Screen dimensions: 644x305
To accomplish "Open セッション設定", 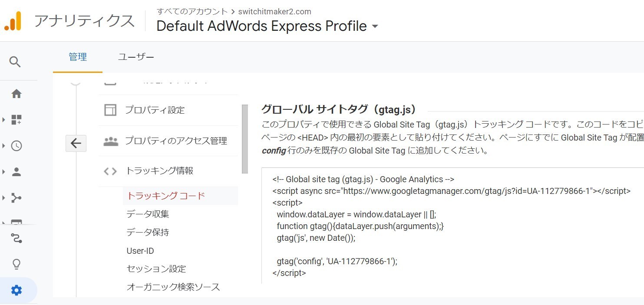I will (156, 269).
